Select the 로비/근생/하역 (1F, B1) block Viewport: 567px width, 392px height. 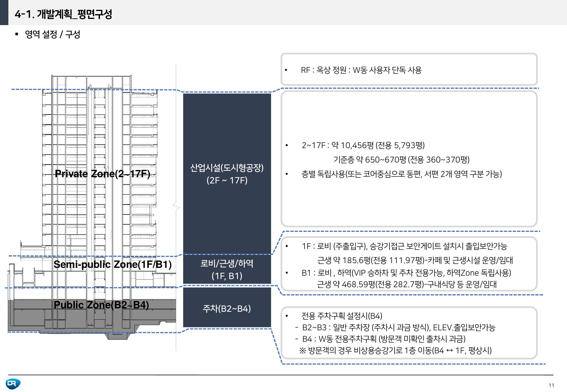[227, 269]
